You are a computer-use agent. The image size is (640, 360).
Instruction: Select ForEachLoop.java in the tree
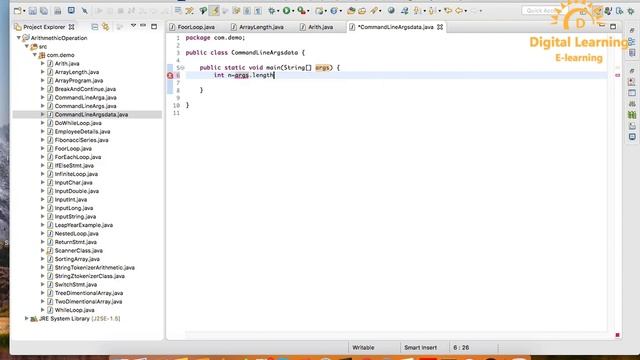pyautogui.click(x=78, y=157)
